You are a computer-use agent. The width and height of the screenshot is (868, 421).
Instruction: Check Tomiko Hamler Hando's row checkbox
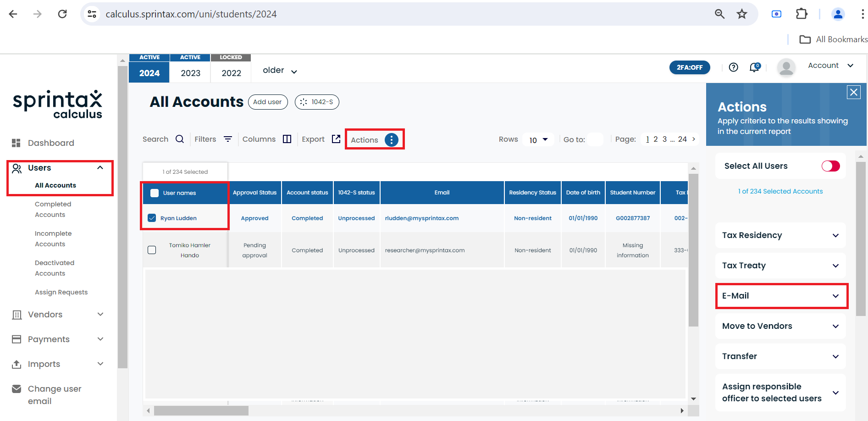[152, 250]
